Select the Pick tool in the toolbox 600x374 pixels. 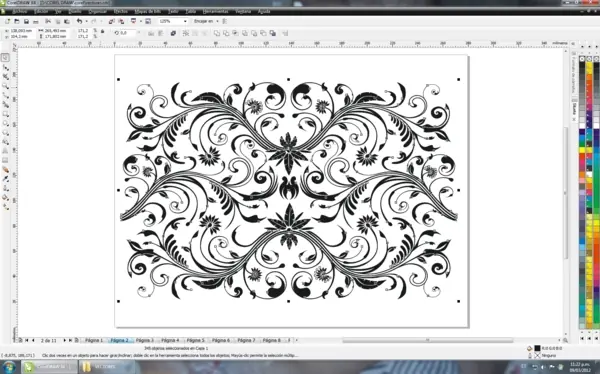[5, 58]
